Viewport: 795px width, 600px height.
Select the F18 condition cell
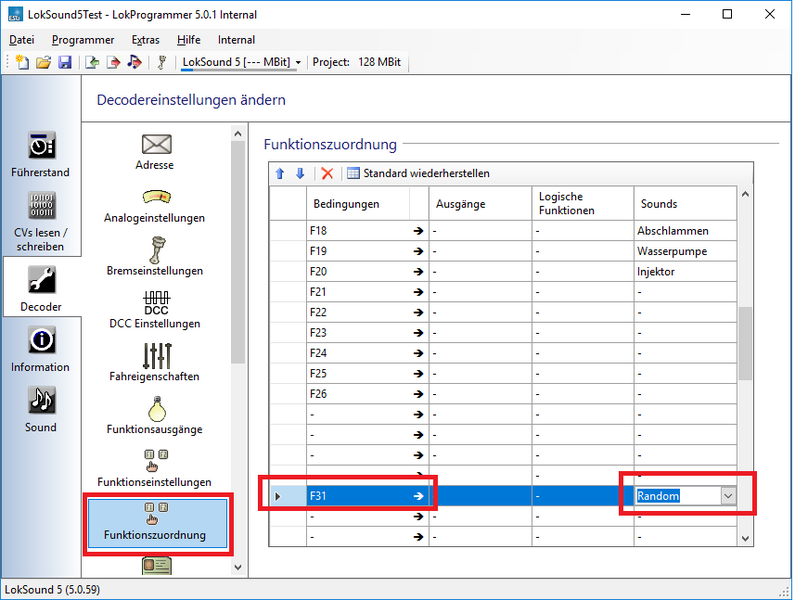click(368, 231)
